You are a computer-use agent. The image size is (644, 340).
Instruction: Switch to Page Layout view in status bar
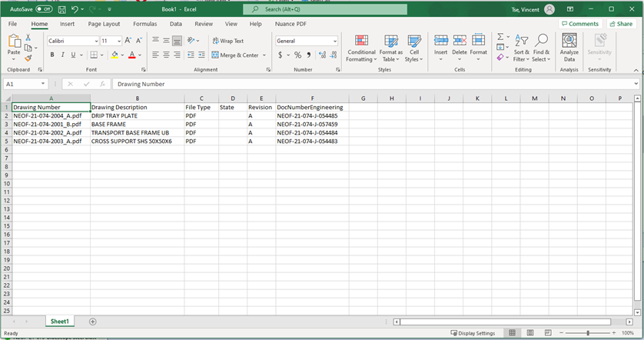click(530, 332)
